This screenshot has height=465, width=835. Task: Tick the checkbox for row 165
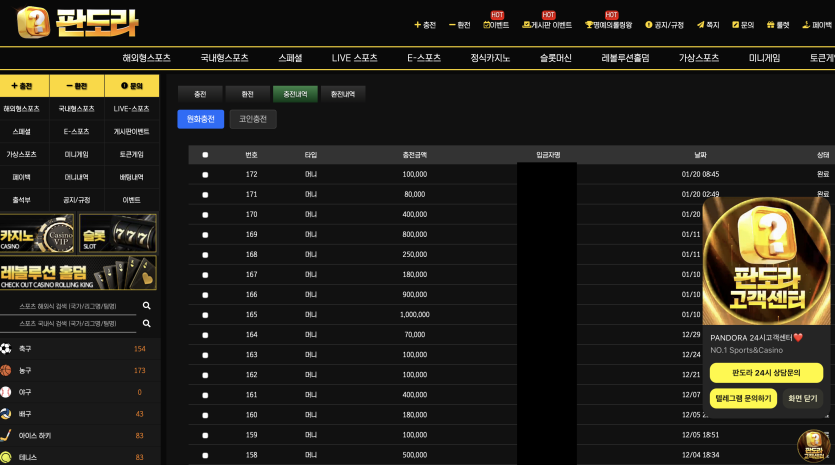(205, 314)
